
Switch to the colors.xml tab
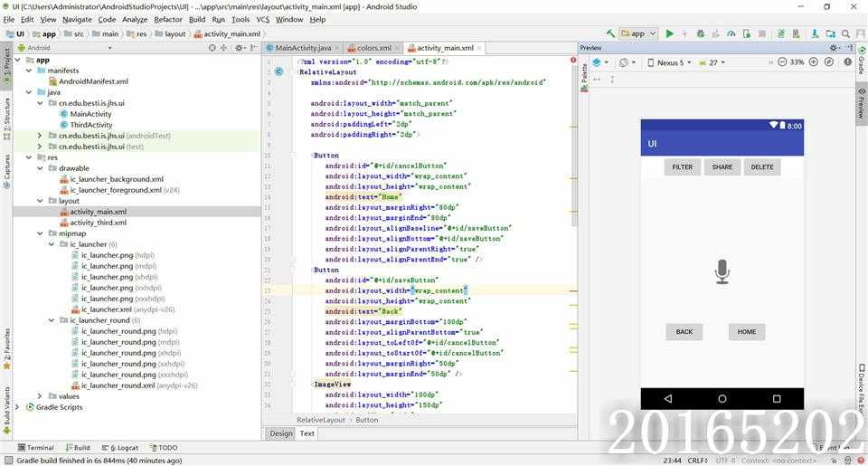[x=373, y=48]
